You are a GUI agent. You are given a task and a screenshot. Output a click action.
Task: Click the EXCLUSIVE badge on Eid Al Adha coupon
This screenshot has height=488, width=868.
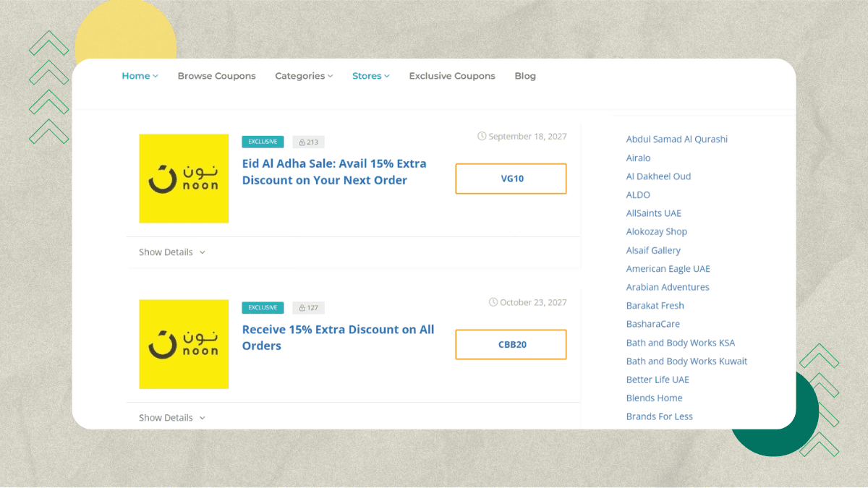[x=263, y=142]
